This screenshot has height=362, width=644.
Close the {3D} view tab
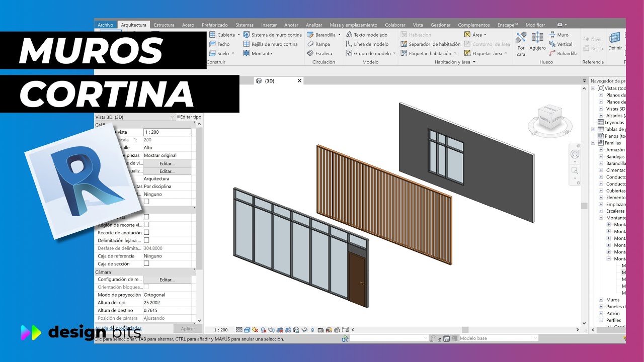click(299, 80)
